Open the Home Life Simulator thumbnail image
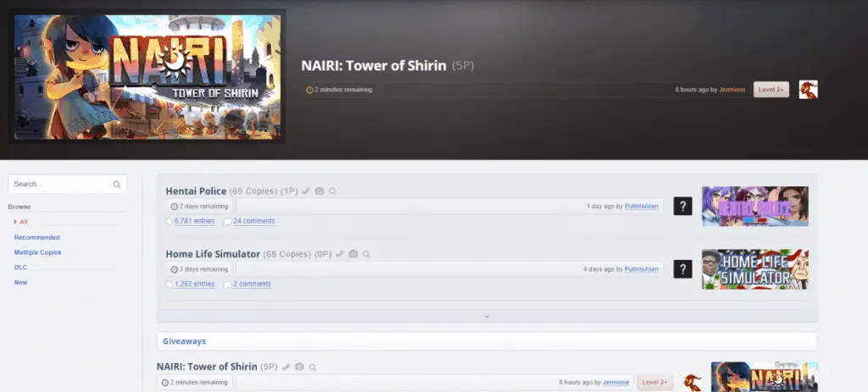 755,269
